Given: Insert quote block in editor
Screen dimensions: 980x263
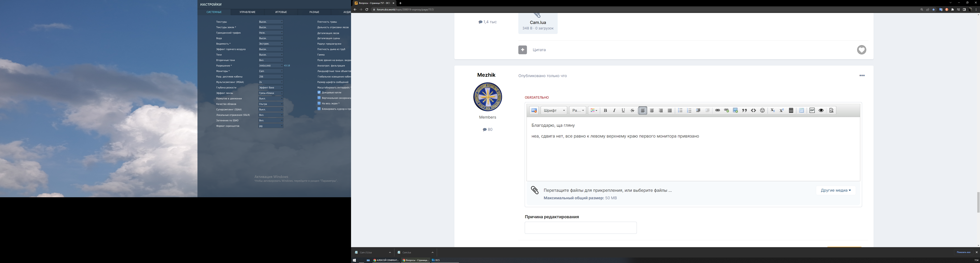Looking at the screenshot, I should 745,111.
